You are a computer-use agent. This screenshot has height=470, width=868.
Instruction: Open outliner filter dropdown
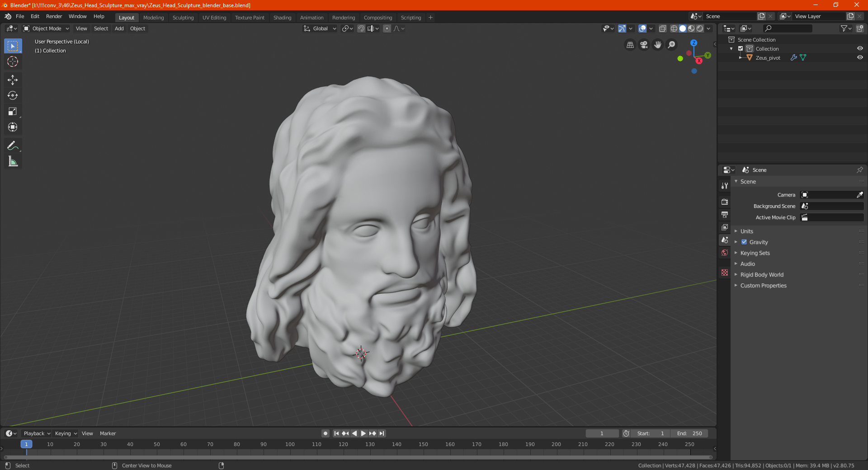[846, 28]
